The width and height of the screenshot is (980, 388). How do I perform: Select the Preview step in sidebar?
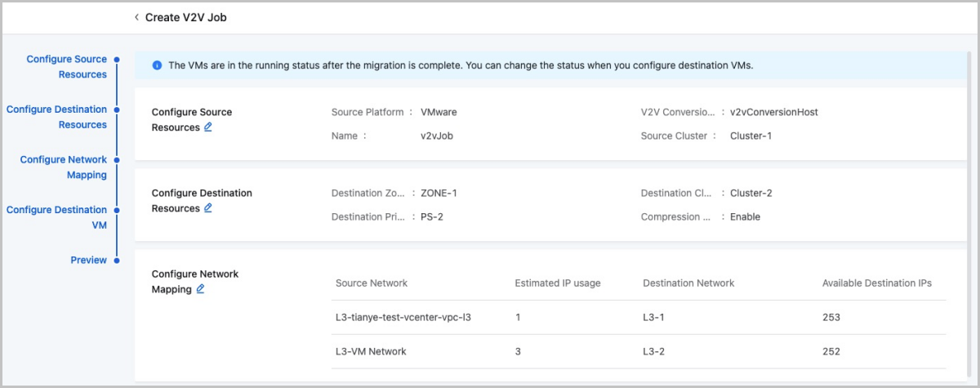click(88, 260)
